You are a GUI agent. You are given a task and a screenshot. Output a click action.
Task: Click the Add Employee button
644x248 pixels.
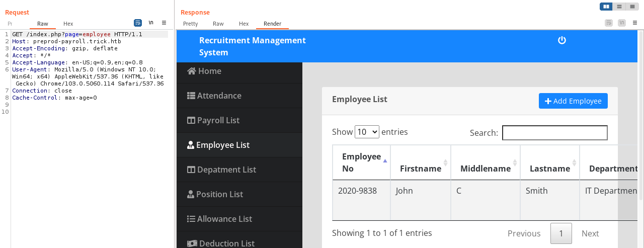point(573,101)
